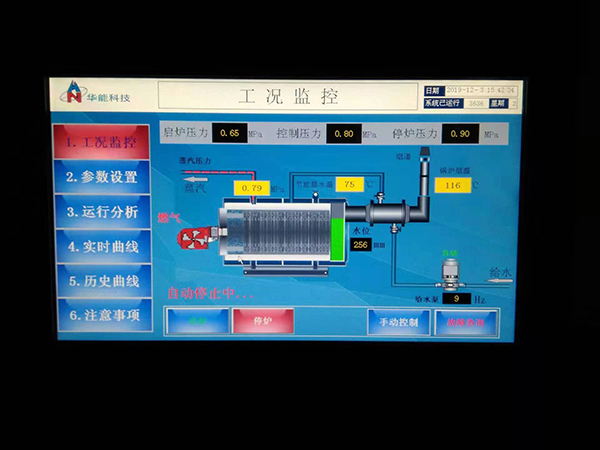Click the date field 2019-12-3
This screenshot has width=600, height=450.
click(481, 90)
